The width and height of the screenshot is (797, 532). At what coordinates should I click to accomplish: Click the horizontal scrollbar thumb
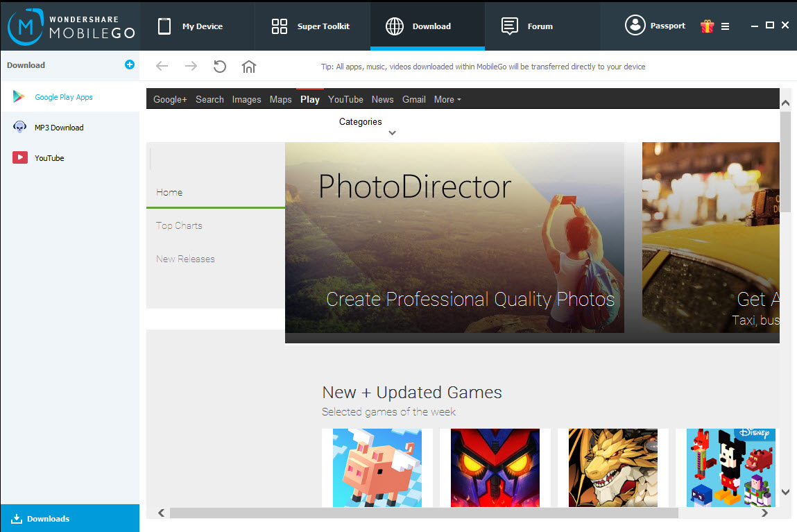click(x=424, y=513)
